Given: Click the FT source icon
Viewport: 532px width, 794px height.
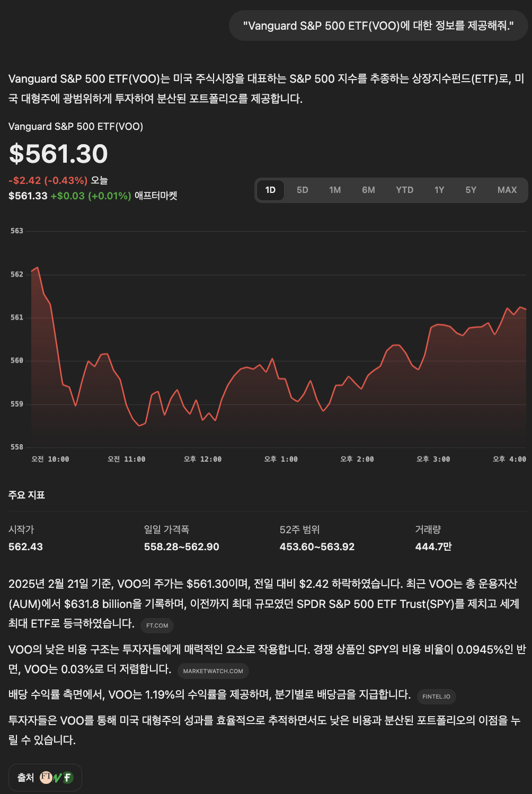Looking at the screenshot, I should coord(46,777).
